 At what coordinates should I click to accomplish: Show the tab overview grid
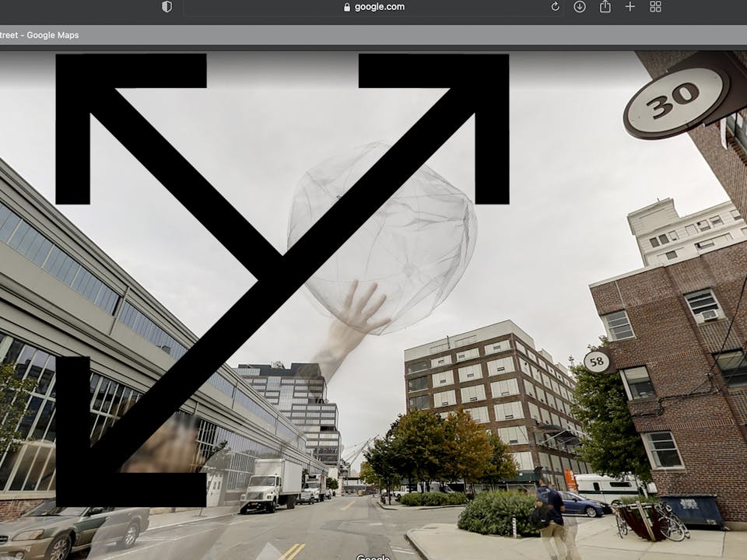[x=655, y=7]
